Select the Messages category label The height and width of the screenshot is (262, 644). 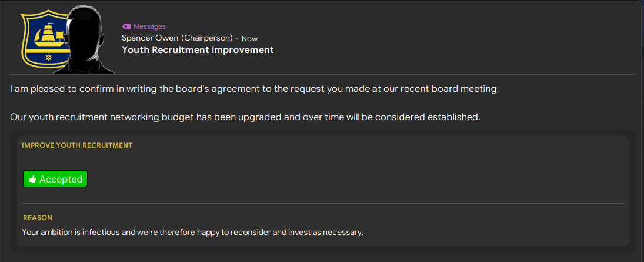click(x=149, y=26)
